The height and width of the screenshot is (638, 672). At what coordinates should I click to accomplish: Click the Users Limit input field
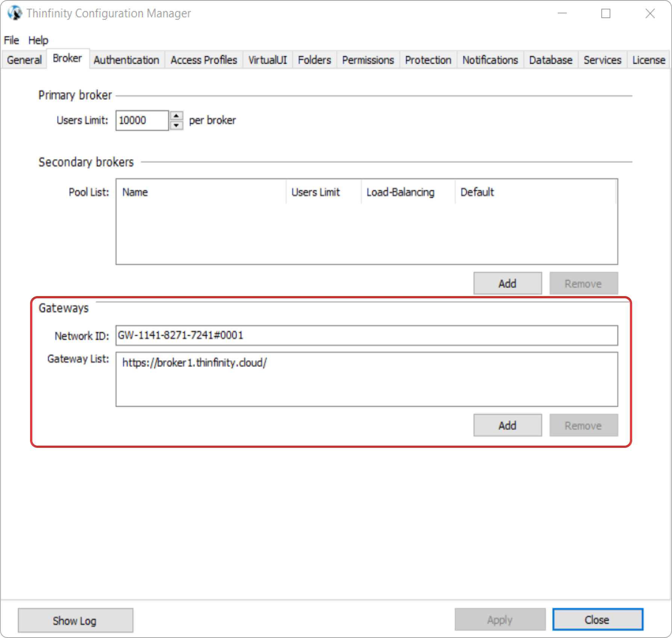142,120
